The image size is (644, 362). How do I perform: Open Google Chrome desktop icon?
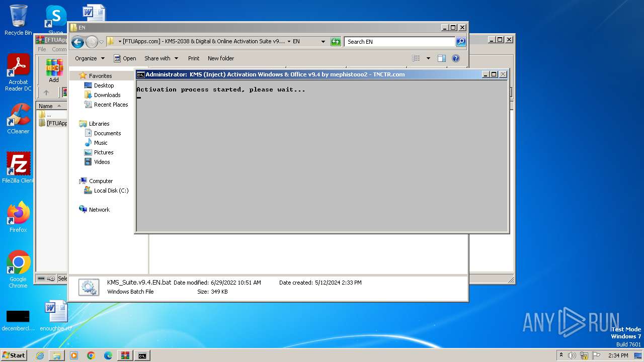pos(18,269)
